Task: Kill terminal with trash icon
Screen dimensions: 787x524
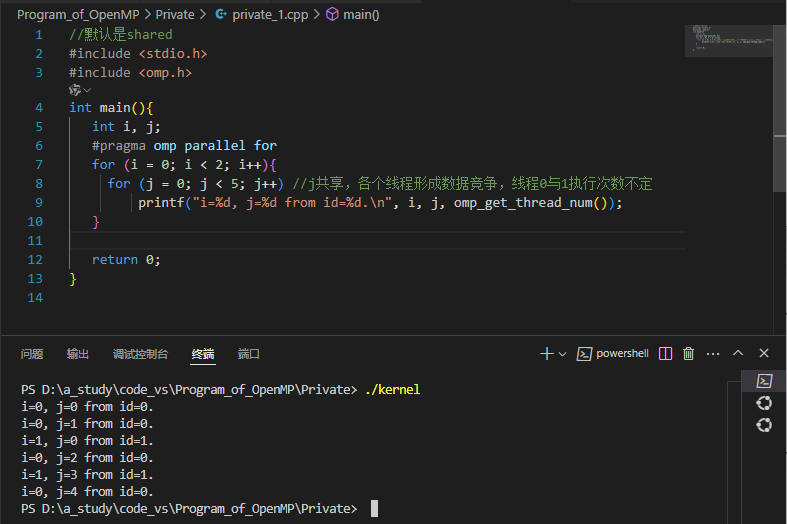Action: click(x=689, y=354)
